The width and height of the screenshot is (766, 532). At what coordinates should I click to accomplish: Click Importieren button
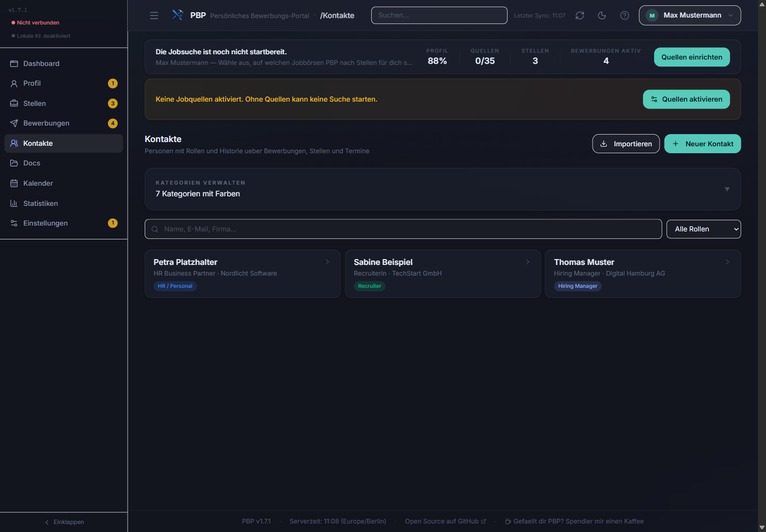pyautogui.click(x=626, y=144)
